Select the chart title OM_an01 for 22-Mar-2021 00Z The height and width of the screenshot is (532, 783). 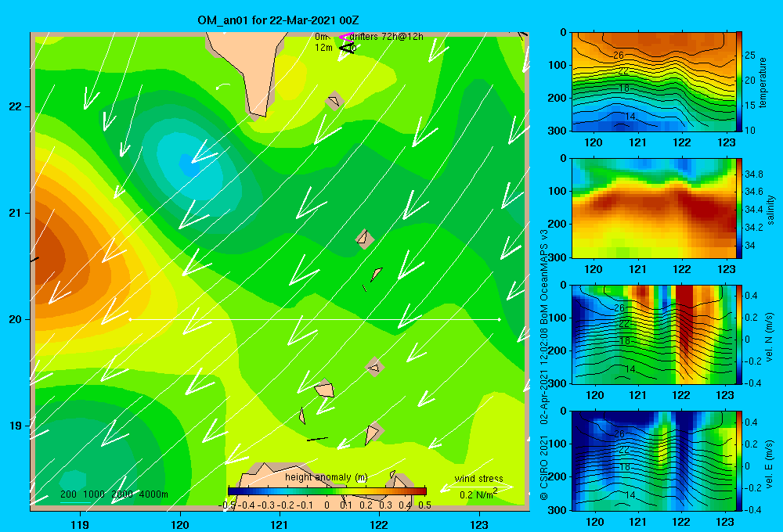pyautogui.click(x=278, y=20)
